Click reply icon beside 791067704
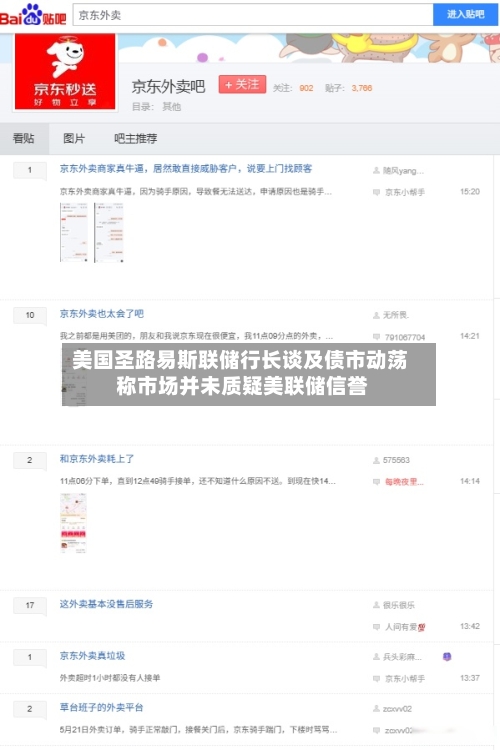 click(x=376, y=337)
